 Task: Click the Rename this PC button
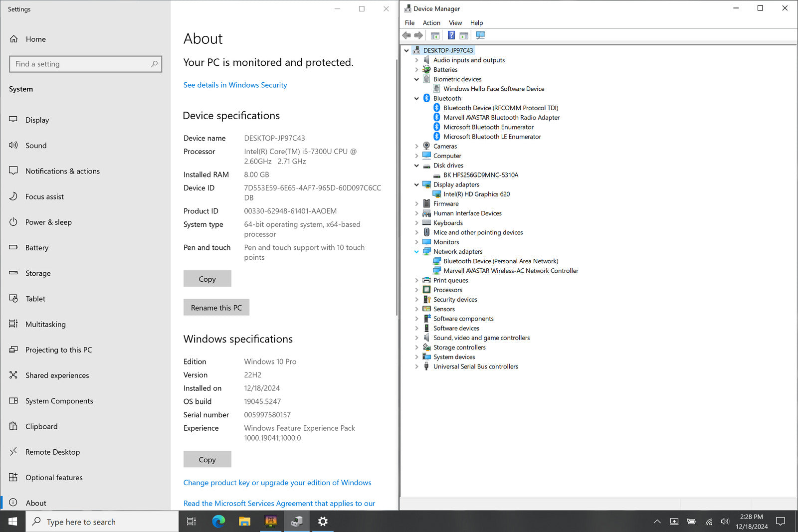[216, 308]
